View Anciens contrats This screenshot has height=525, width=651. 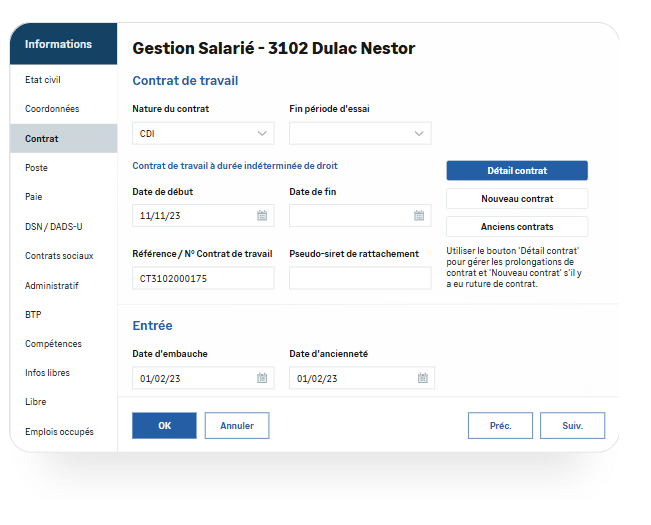(517, 227)
